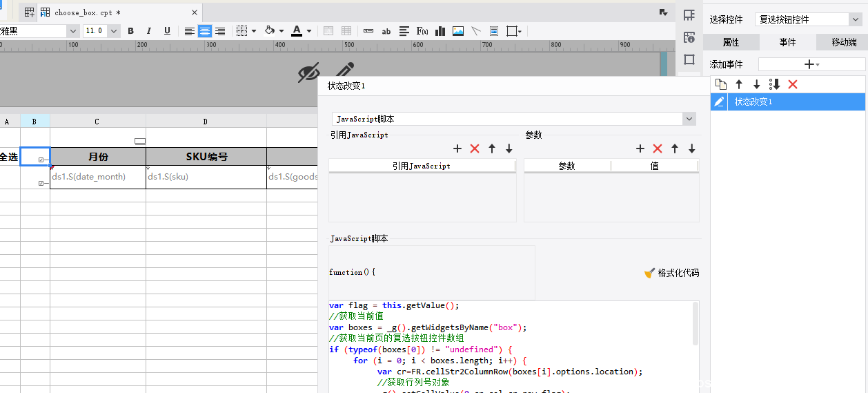Apply fill bucket background color
Viewport: 868px width, 393px height.
pyautogui.click(x=270, y=31)
